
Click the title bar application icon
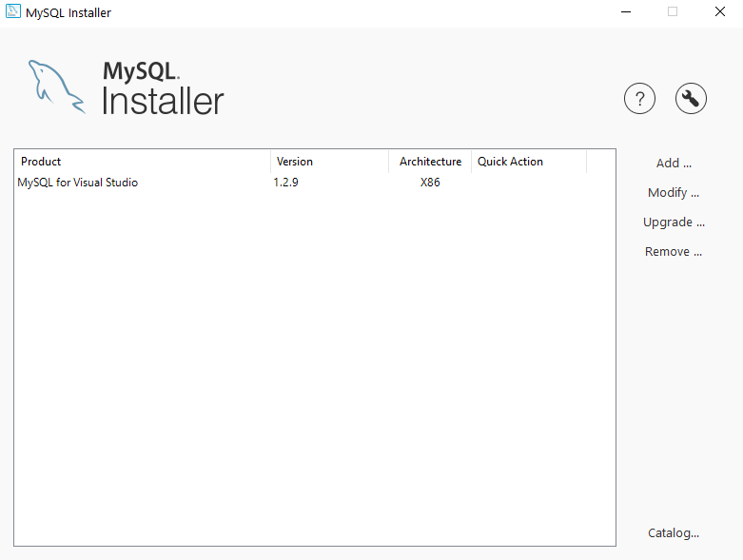point(13,12)
